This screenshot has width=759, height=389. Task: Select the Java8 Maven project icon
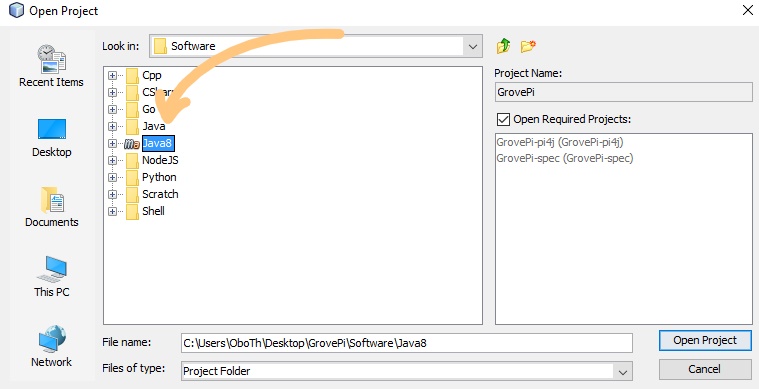coord(132,143)
